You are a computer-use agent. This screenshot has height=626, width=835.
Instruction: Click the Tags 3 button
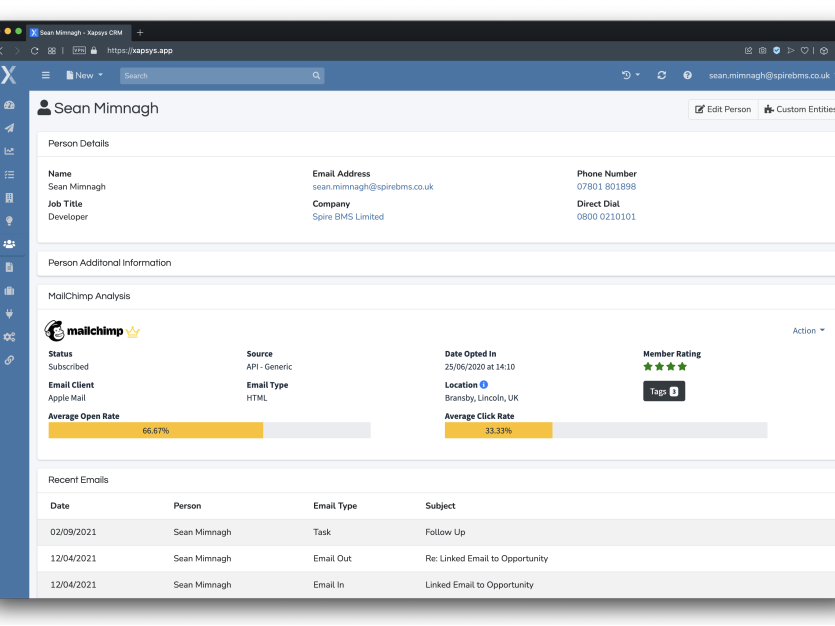pyautogui.click(x=664, y=391)
